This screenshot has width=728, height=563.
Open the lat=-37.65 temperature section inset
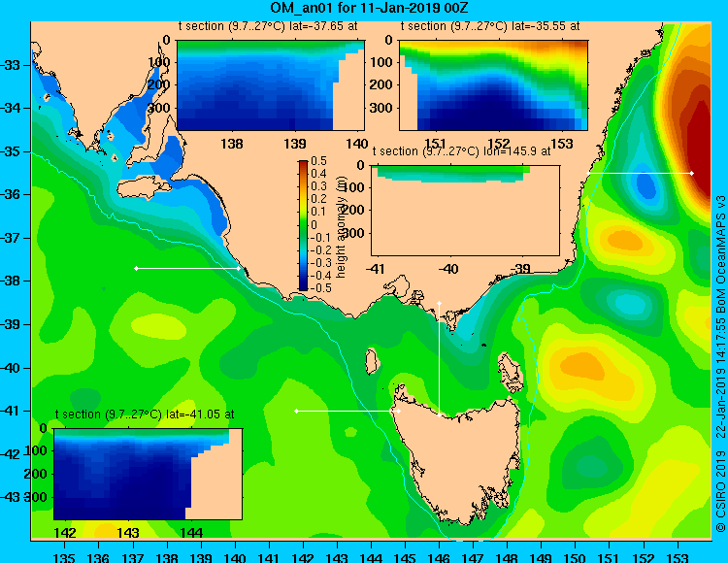tap(271, 85)
